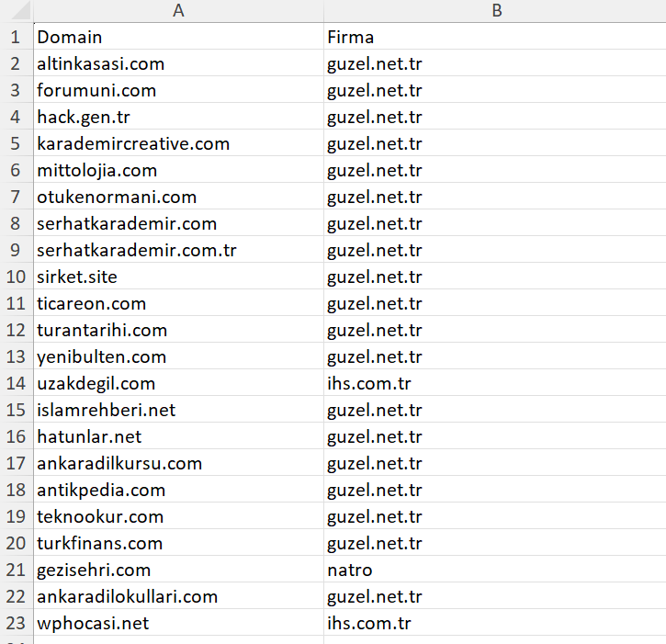Select the sirket.site cell
The image size is (666, 644).
(178, 277)
